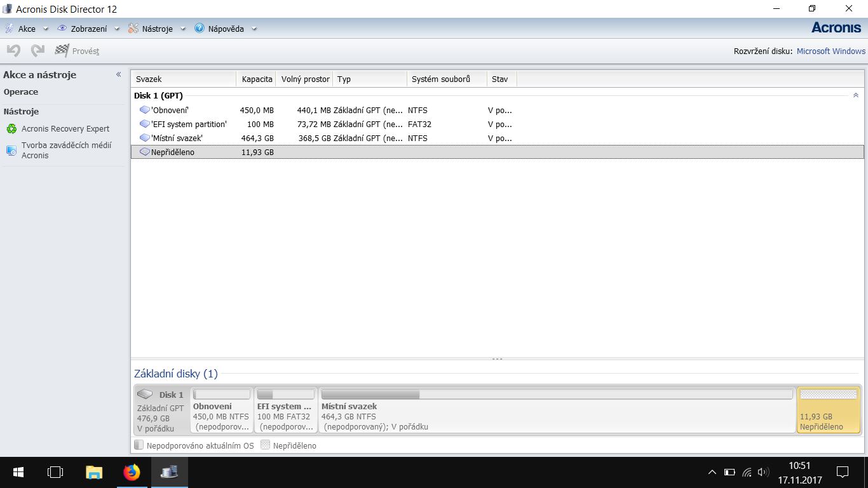Sort by the Kapacita column header
Image resolution: width=868 pixels, height=488 pixels.
(256, 79)
